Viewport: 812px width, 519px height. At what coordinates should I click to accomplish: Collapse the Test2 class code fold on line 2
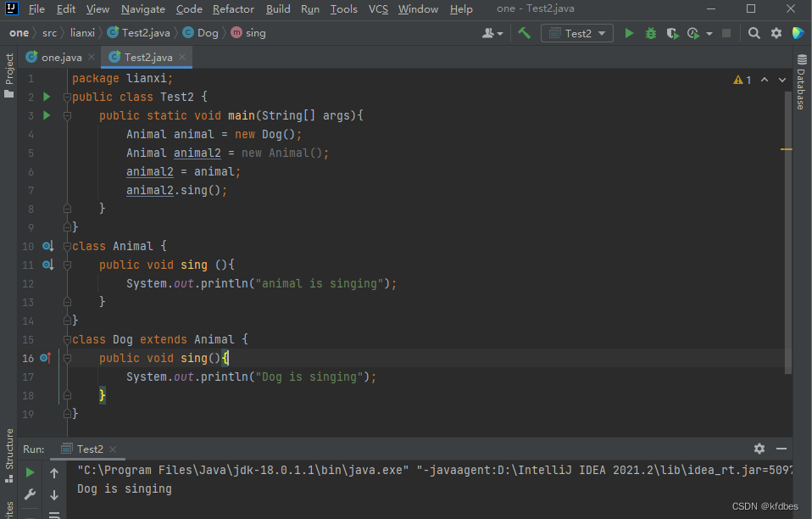point(67,98)
